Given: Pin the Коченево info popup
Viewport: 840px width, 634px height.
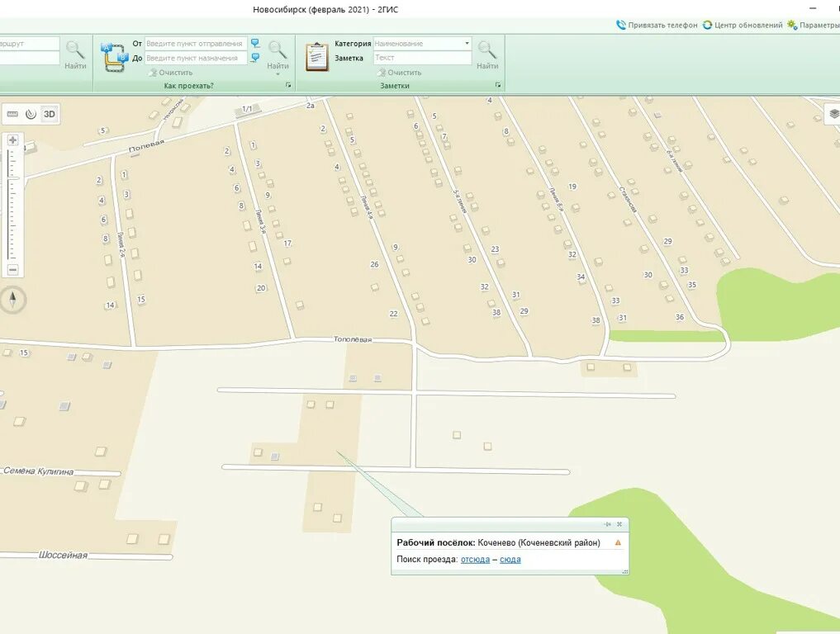Looking at the screenshot, I should pyautogui.click(x=608, y=524).
